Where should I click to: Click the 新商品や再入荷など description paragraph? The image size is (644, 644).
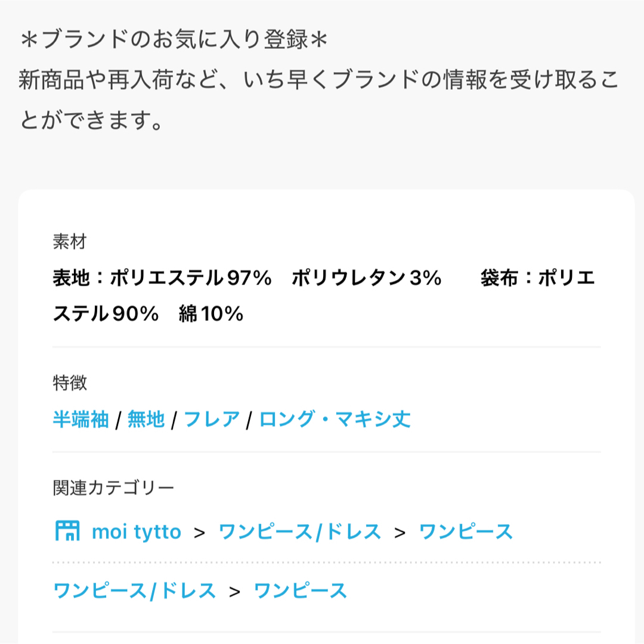tap(318, 100)
